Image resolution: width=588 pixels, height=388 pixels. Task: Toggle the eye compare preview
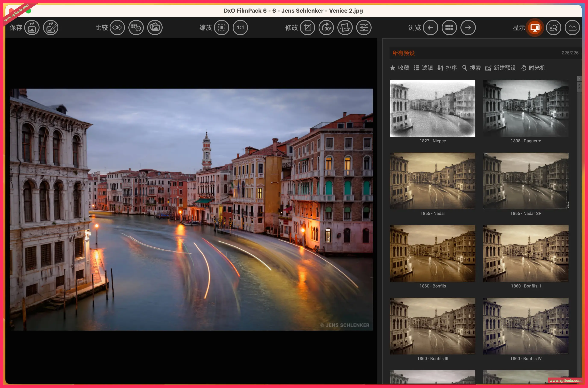click(117, 28)
